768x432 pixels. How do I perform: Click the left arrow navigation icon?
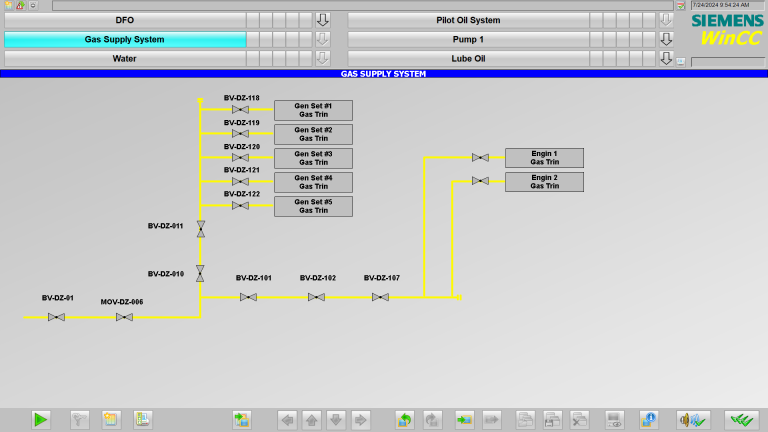pos(288,420)
